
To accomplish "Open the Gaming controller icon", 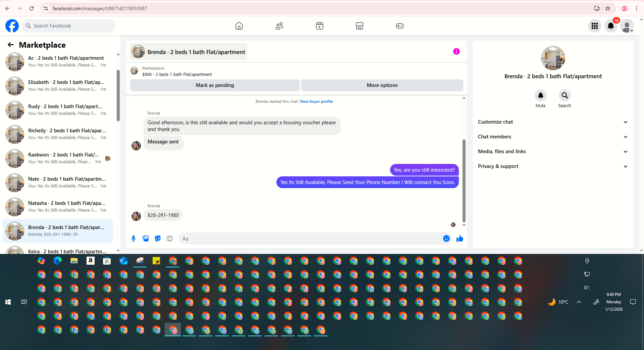I will (x=400, y=26).
